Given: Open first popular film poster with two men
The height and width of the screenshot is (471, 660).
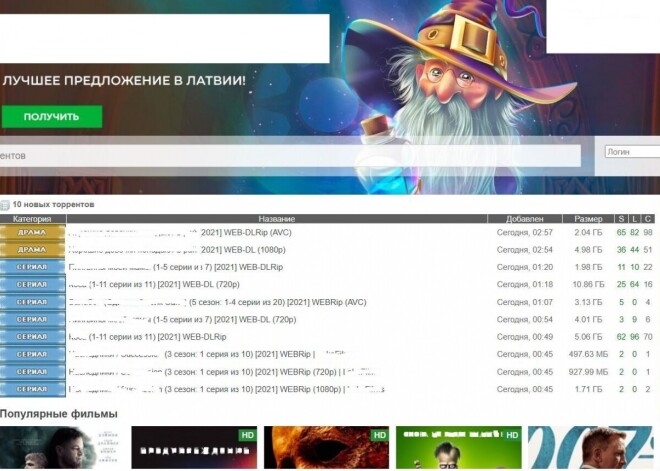Looking at the screenshot, I should click(62, 448).
